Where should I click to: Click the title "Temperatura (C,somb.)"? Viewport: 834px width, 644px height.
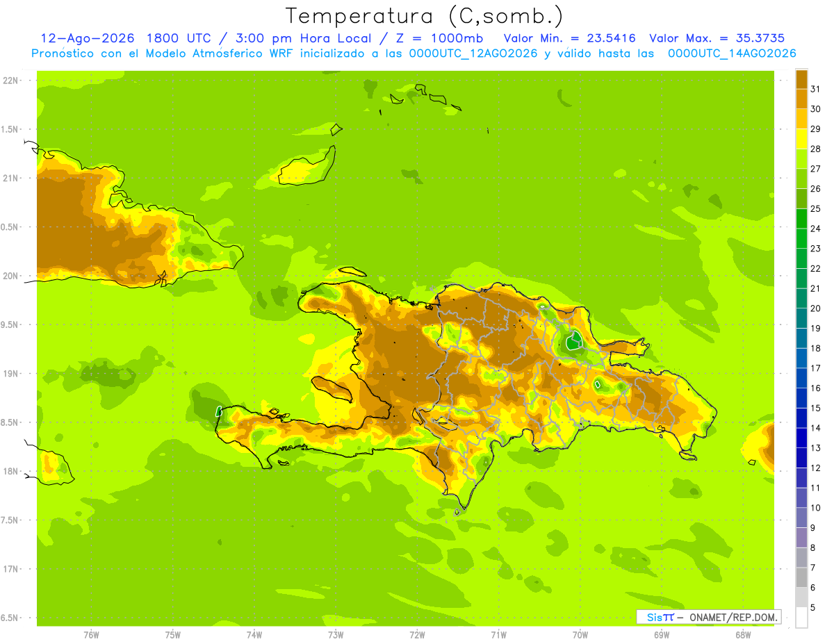pyautogui.click(x=425, y=16)
